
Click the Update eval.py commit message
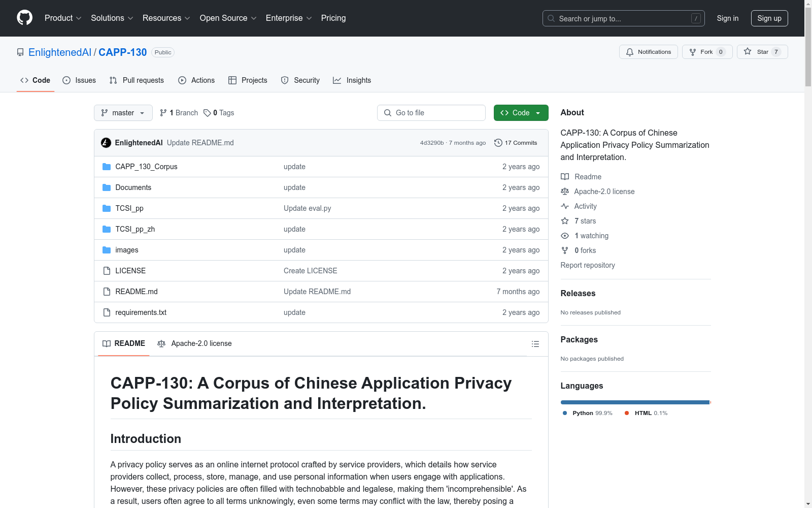(308, 208)
